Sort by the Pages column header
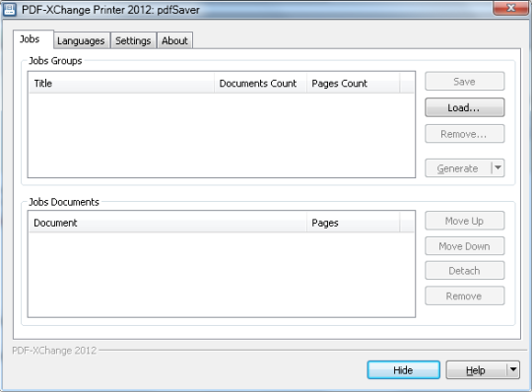532x392 pixels. 354,223
